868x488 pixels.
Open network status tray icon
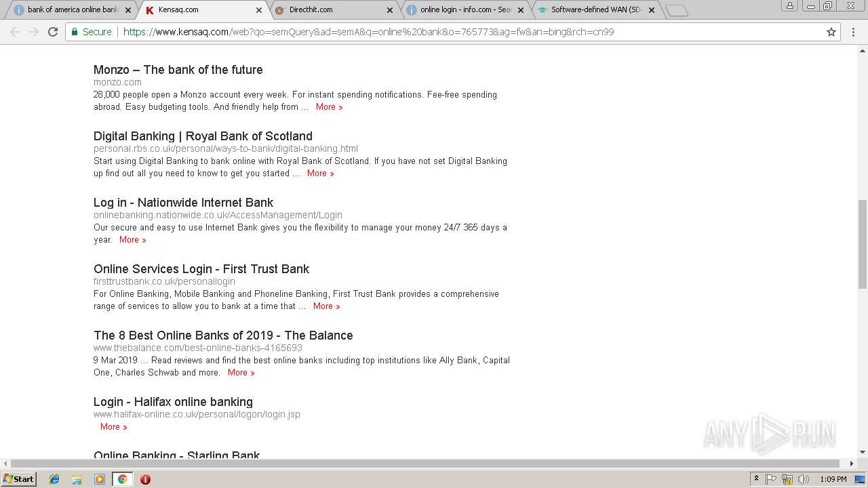tap(787, 479)
